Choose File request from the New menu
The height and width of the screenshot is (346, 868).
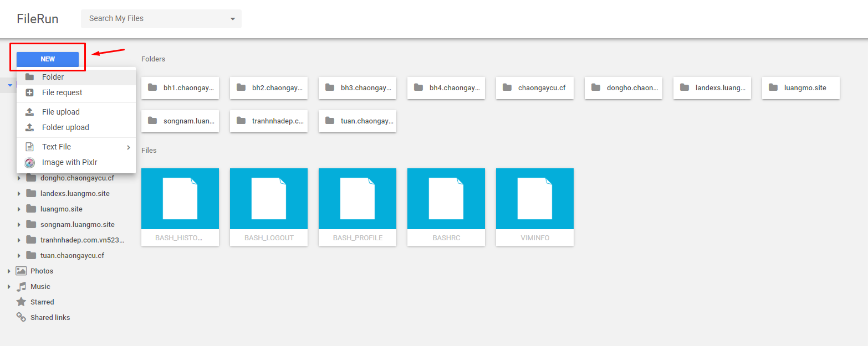(x=76, y=92)
